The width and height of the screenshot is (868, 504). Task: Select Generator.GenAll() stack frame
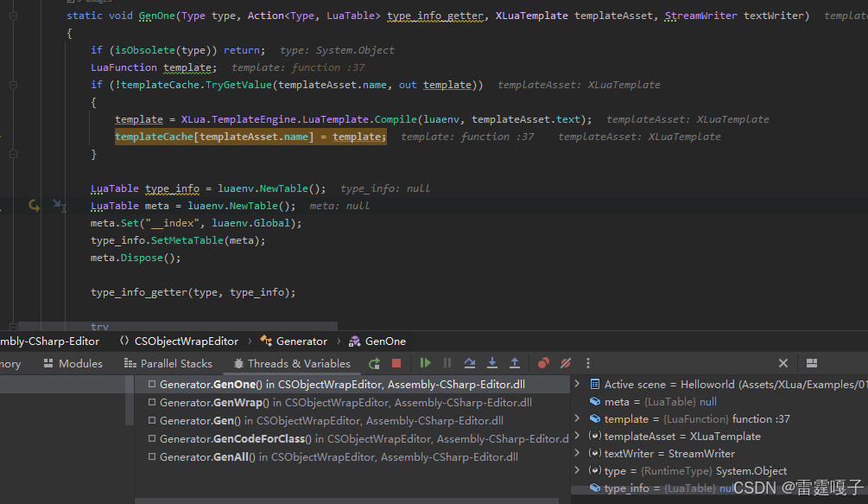pyautogui.click(x=352, y=457)
